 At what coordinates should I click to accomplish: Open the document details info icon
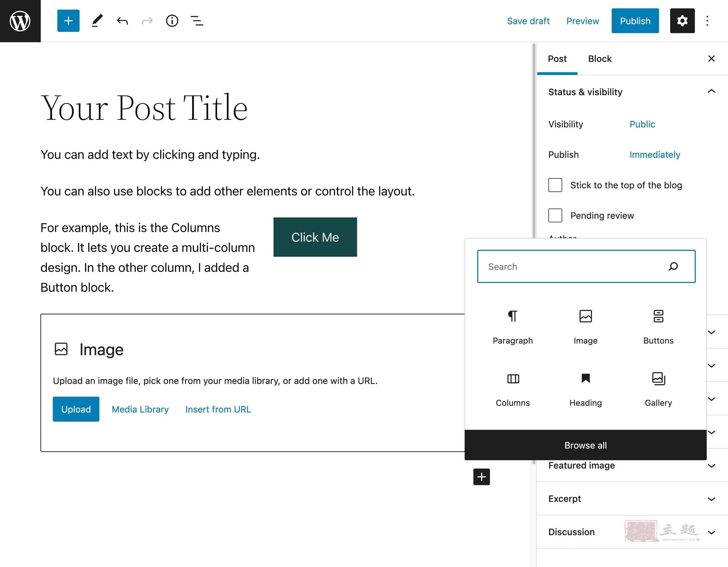(172, 21)
